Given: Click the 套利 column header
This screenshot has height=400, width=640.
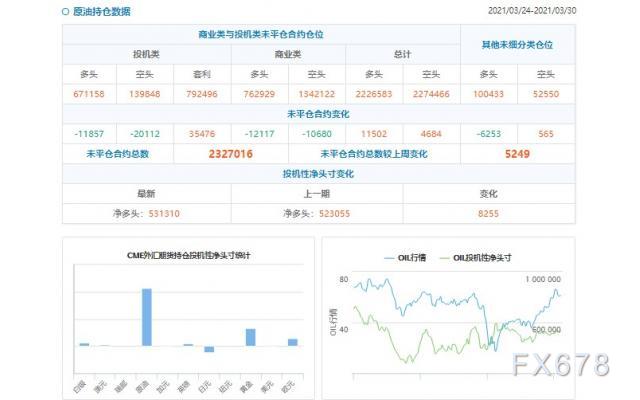Looking at the screenshot, I should click(x=202, y=74).
